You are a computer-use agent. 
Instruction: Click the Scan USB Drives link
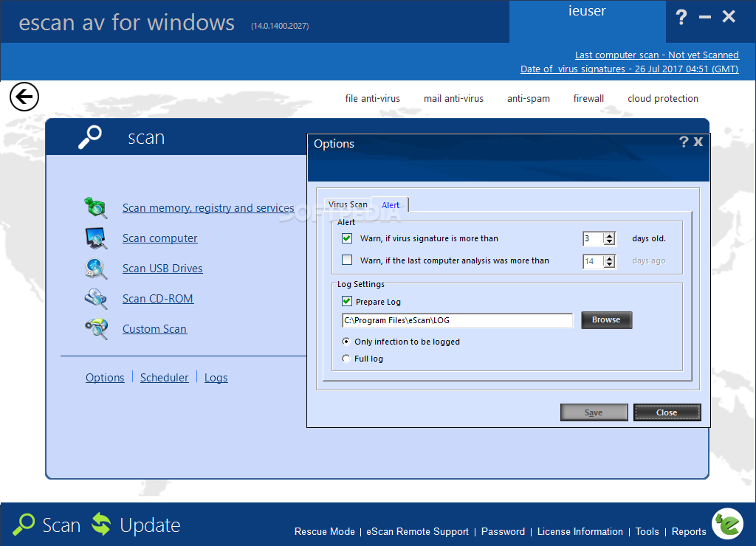click(x=162, y=269)
